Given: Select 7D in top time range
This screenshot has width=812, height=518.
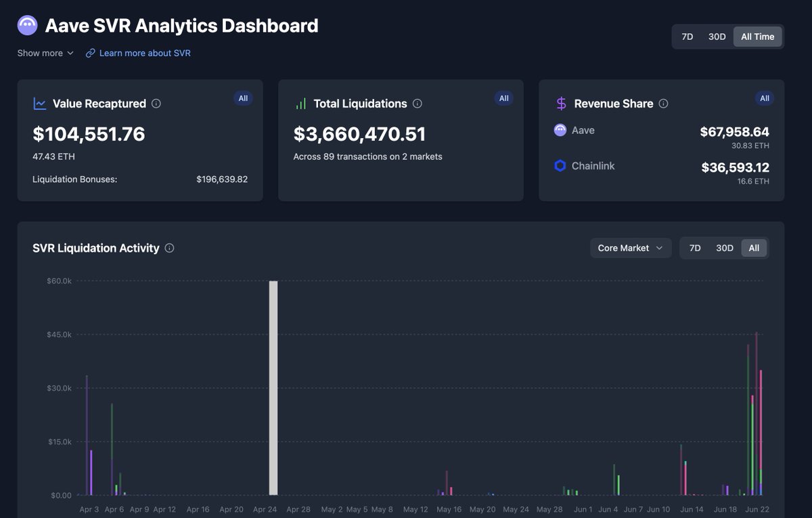Looking at the screenshot, I should [687, 37].
